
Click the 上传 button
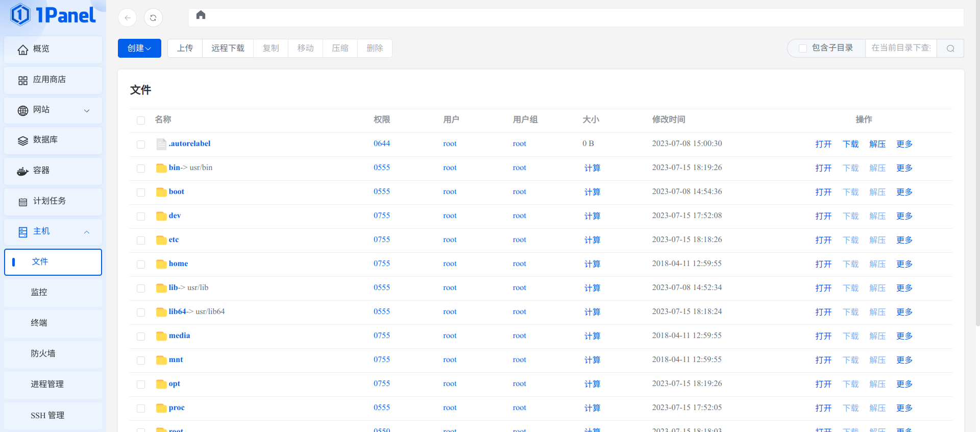click(185, 48)
